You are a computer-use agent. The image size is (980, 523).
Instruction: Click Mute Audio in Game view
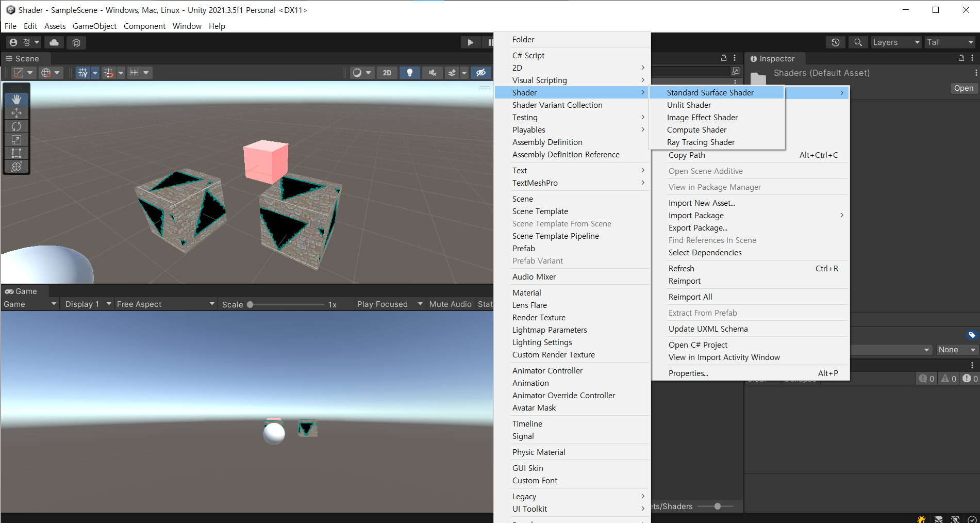(450, 304)
